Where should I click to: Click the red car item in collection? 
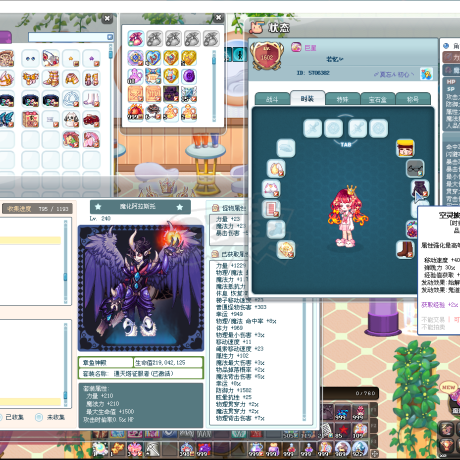pos(91,119)
